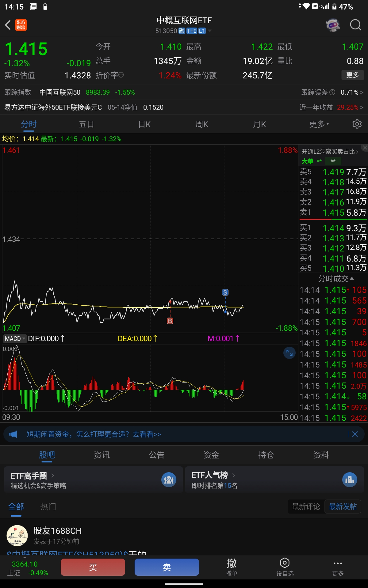The height and width of the screenshot is (588, 368).
Task: Tap the red 买 buy button
Action: (x=93, y=567)
